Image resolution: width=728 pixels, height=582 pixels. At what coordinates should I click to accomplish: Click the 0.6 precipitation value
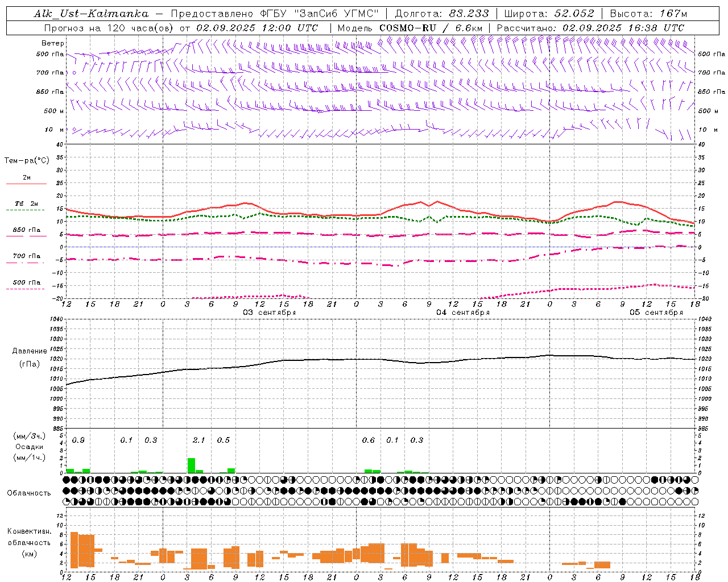(369, 440)
